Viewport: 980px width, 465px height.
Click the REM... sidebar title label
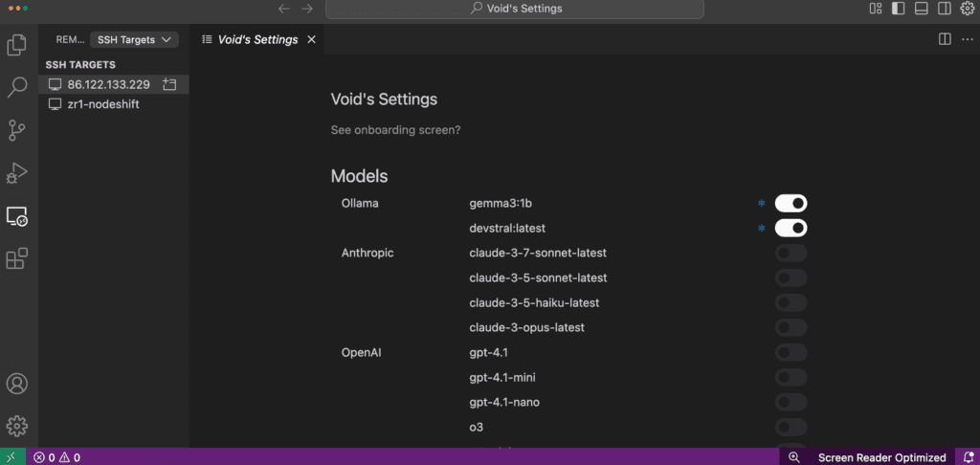70,39
